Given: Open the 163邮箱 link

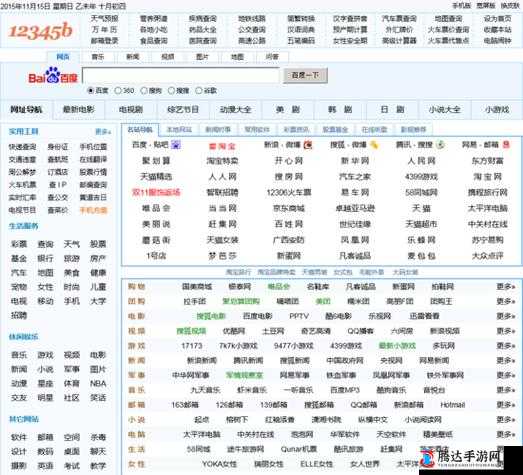Looking at the screenshot, I should coord(185,405).
